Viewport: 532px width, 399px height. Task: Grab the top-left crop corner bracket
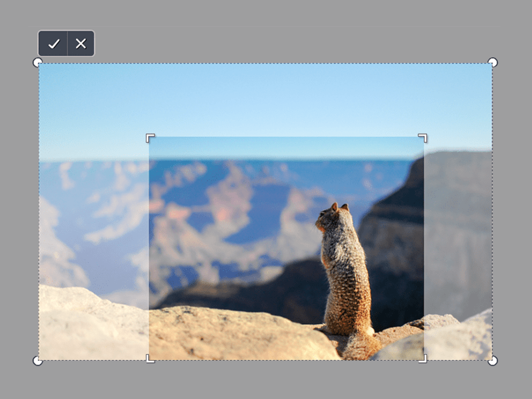click(x=150, y=138)
